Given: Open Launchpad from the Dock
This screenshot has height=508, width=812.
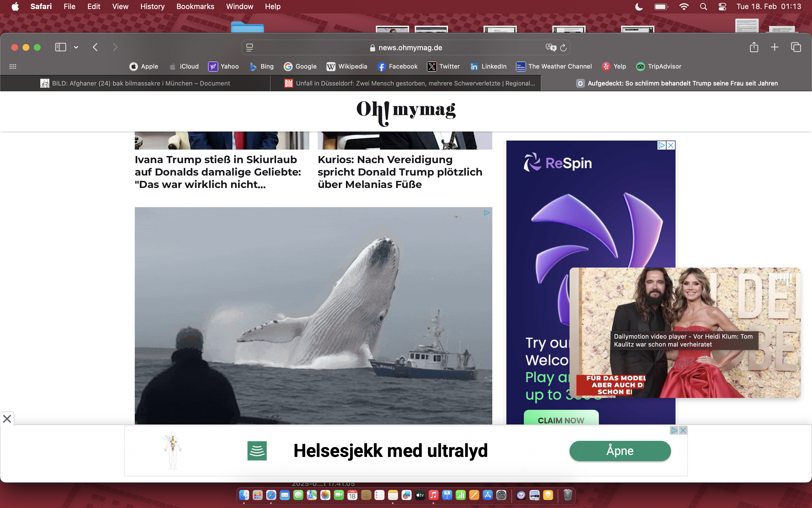Looking at the screenshot, I should (257, 495).
